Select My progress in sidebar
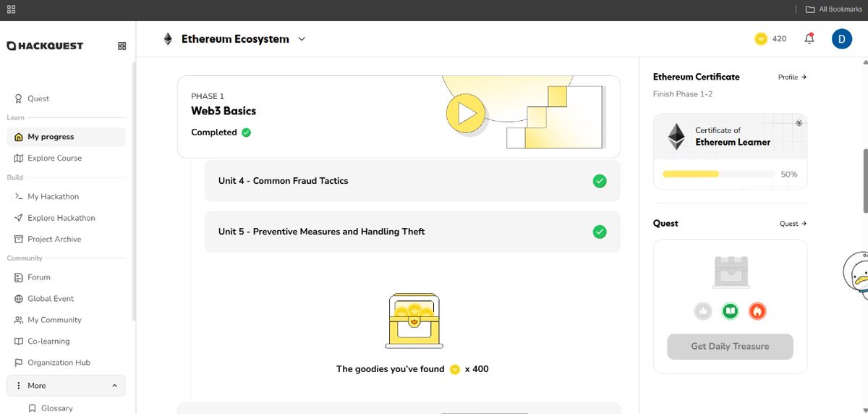The image size is (868, 414). click(66, 137)
